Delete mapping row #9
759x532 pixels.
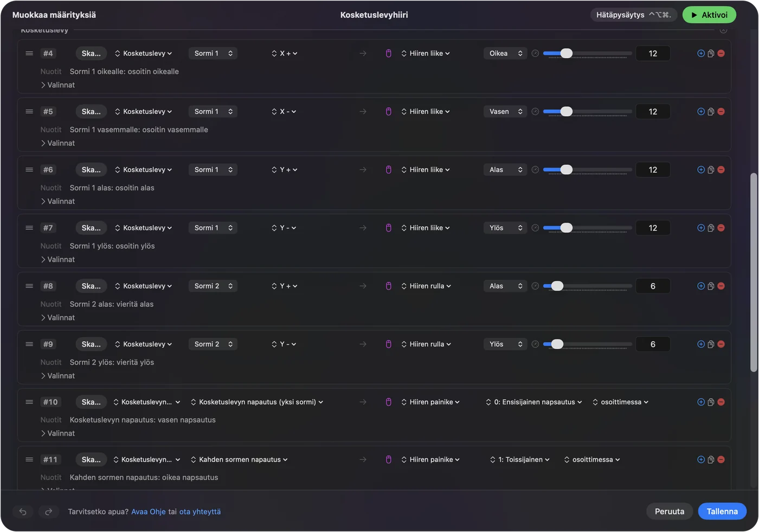coord(721,344)
